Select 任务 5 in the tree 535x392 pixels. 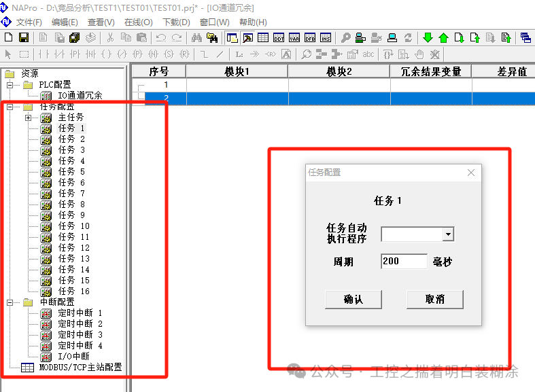71,171
